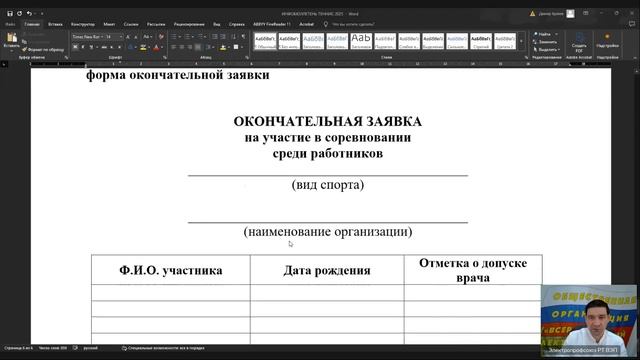Viewport: 640px width, 360px height.
Task: Toggle strikethrough formatting
Action: (x=104, y=47)
